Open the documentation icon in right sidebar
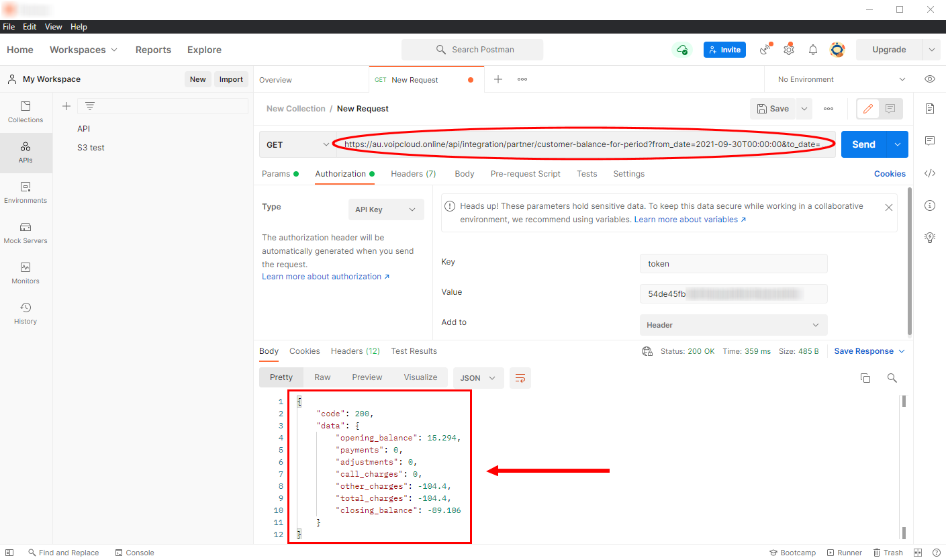The width and height of the screenshot is (946, 560). 930,109
